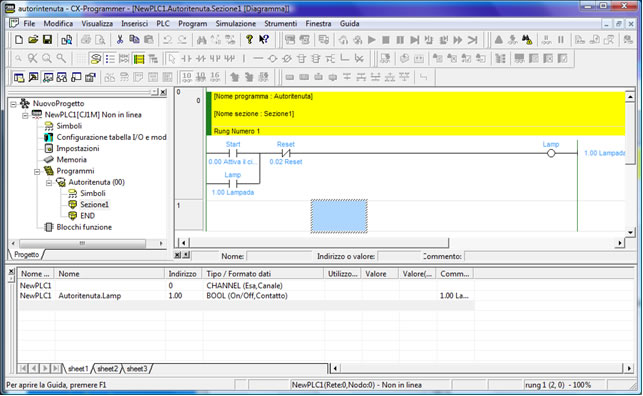Insert a new negated closed coil
The width and height of the screenshot is (643, 396).
pyautogui.click(x=287, y=59)
